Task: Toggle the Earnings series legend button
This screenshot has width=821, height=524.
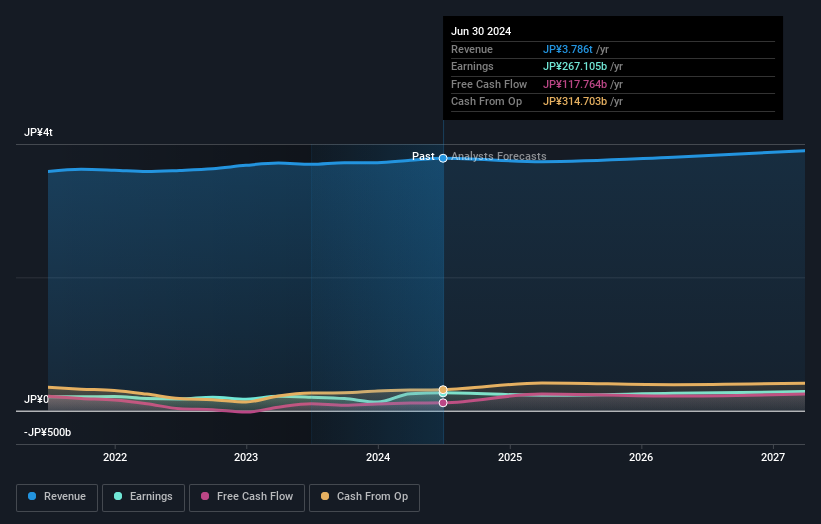Action: point(143,497)
